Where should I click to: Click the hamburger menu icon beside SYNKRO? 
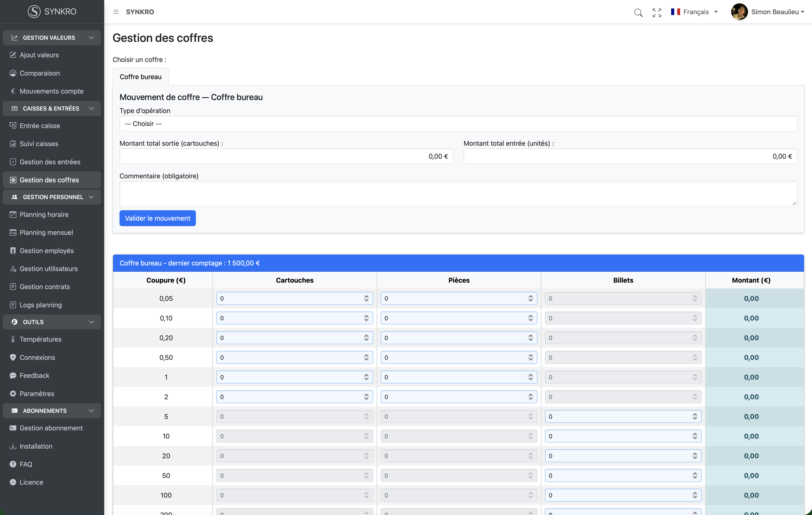tap(116, 12)
